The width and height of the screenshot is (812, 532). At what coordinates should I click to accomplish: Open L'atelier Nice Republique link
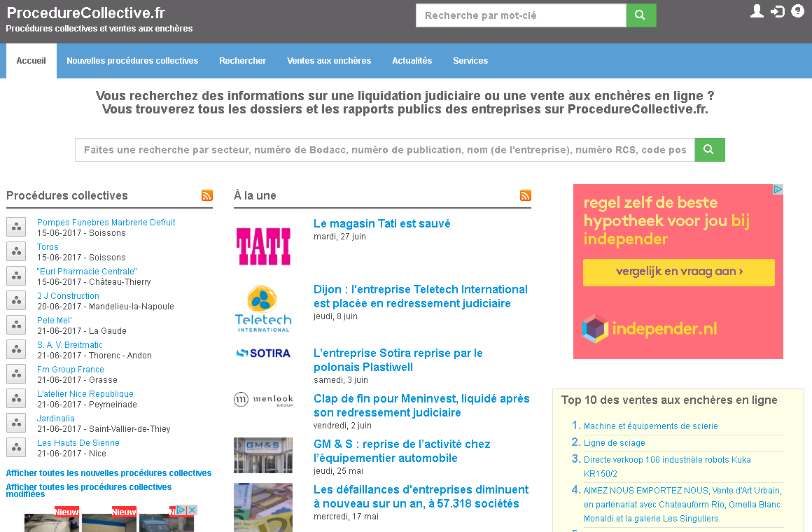(85, 393)
